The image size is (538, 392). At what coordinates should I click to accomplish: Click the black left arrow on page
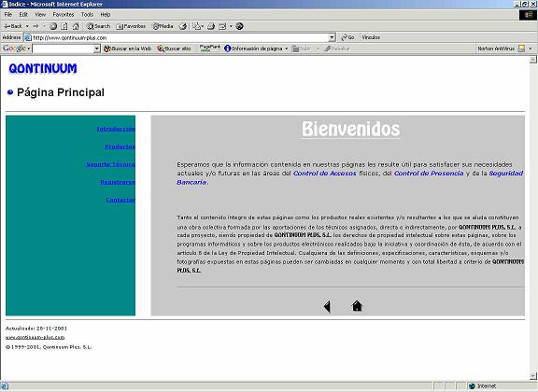(327, 306)
